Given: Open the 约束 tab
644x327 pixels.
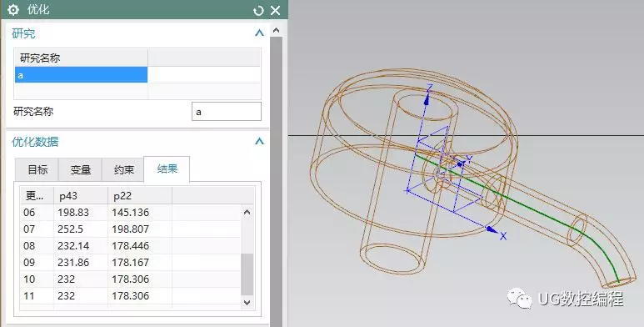Looking at the screenshot, I should pos(123,169).
